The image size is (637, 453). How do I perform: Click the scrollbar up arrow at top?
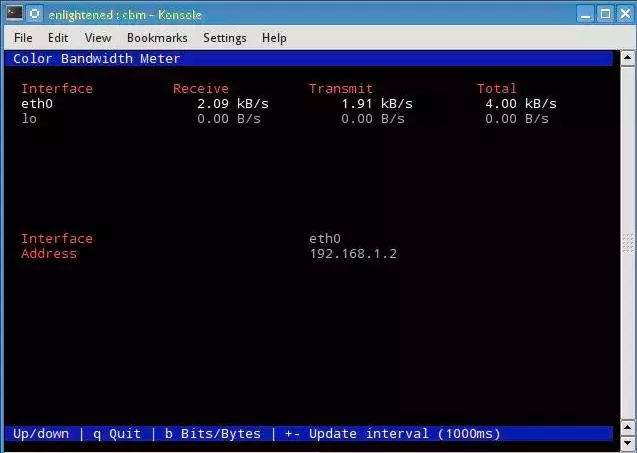(x=627, y=57)
